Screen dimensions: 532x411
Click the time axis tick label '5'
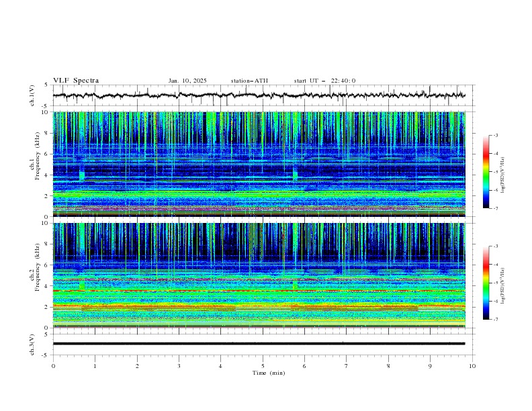[263, 366]
